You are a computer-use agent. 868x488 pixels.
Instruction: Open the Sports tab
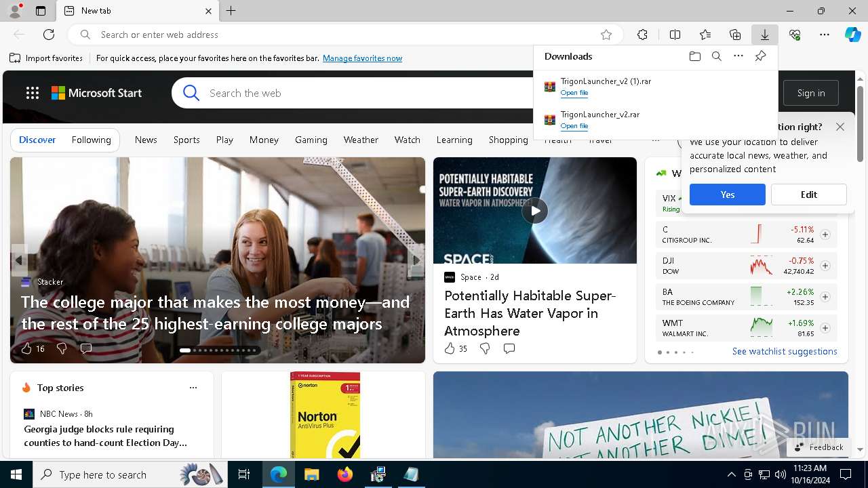point(186,140)
